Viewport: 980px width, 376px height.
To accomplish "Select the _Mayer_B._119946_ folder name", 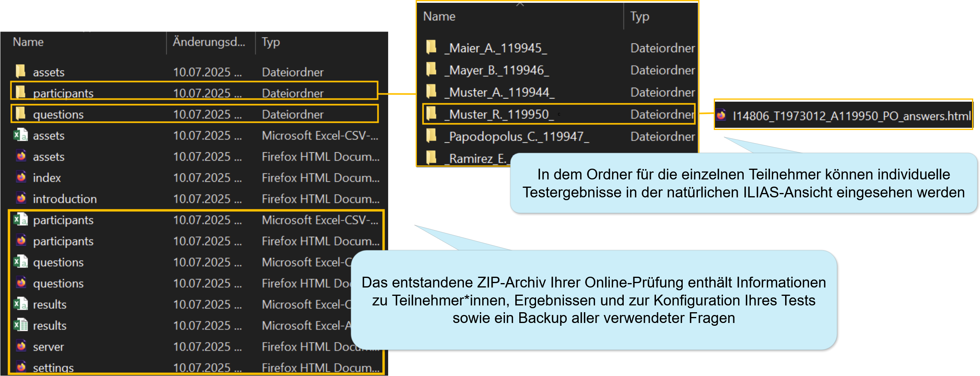I will point(497,70).
